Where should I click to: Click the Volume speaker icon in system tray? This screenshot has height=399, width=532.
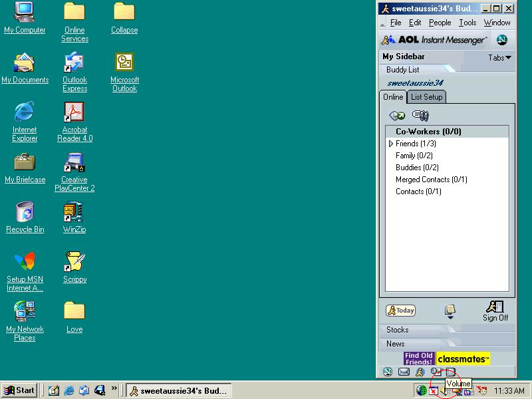click(x=444, y=391)
